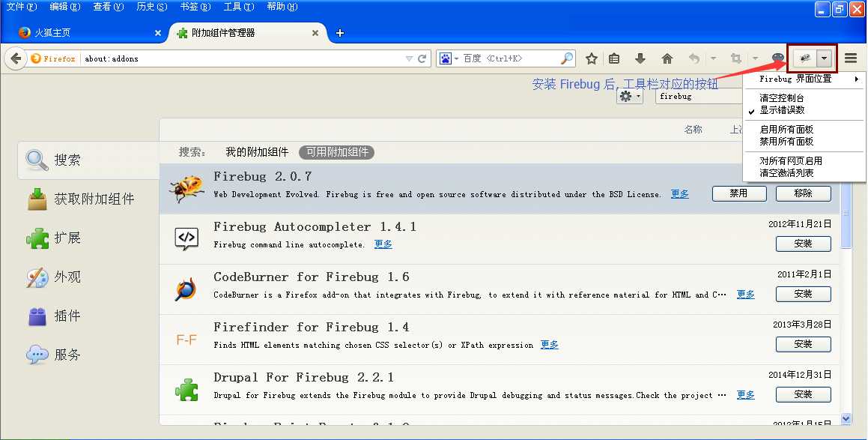
Task: Select the 我的附加组件 search filter
Action: (257, 152)
